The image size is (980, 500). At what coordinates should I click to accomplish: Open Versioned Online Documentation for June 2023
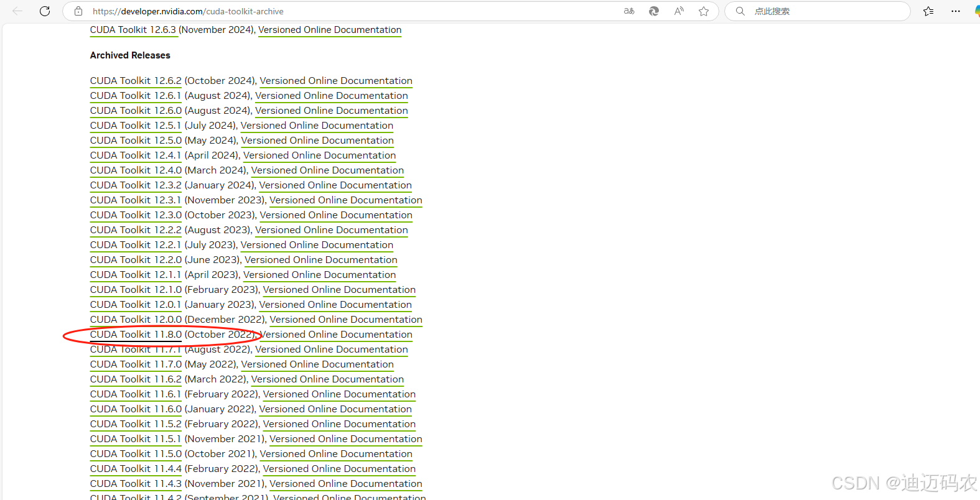click(x=321, y=260)
